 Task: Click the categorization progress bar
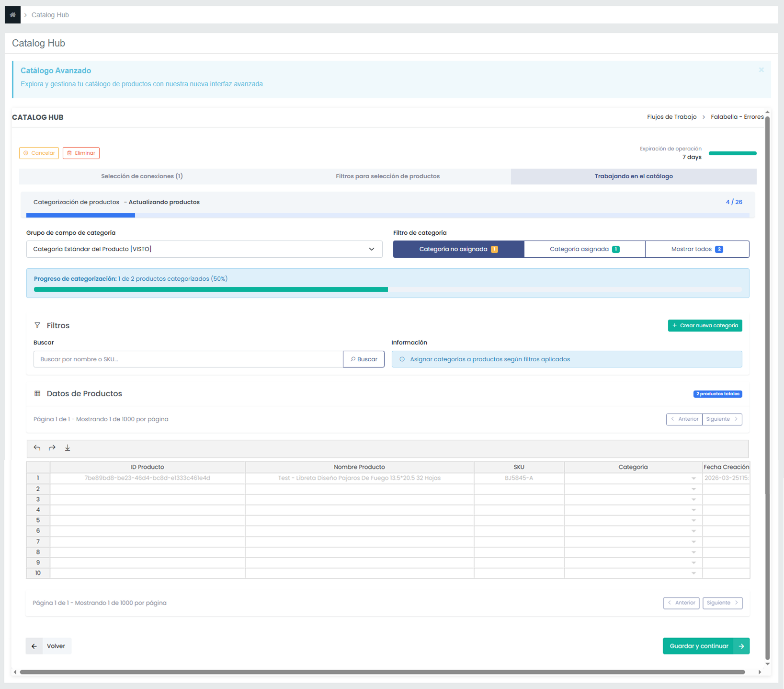[387, 289]
